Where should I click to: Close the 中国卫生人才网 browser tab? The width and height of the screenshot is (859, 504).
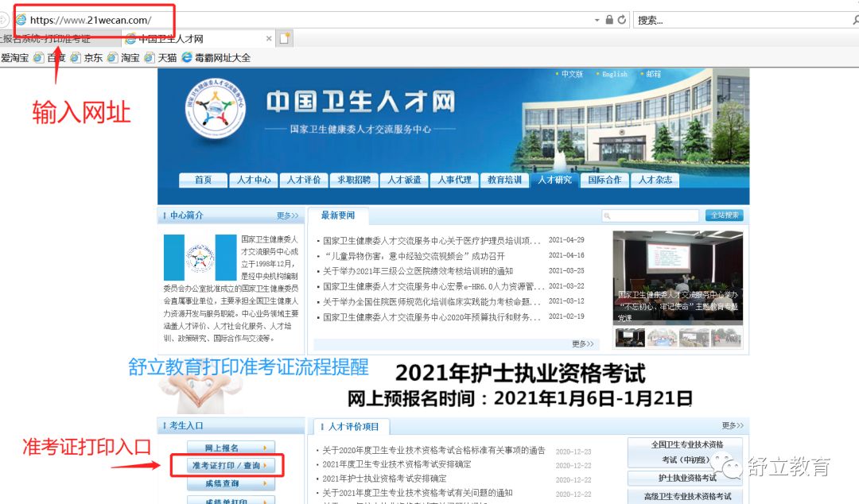[x=269, y=38]
